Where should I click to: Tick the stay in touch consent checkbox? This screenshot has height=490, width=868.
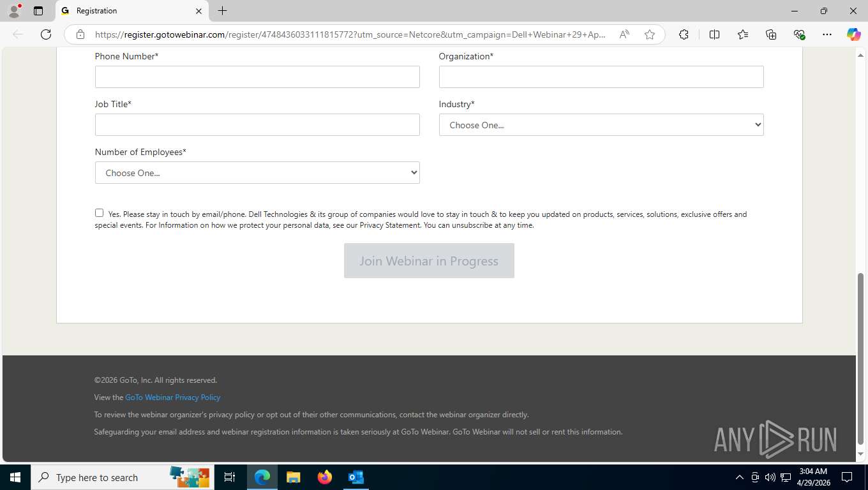tap(99, 213)
